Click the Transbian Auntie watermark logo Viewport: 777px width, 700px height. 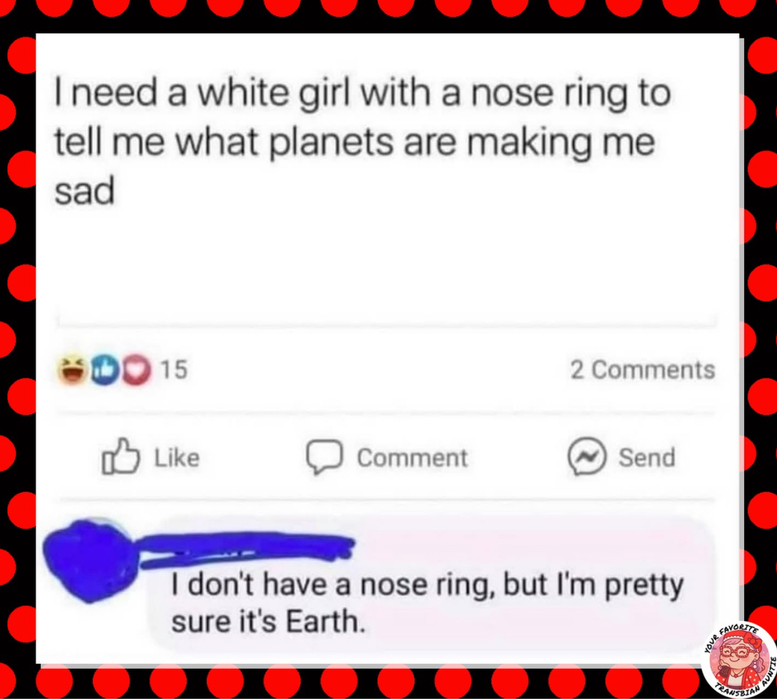point(738,660)
